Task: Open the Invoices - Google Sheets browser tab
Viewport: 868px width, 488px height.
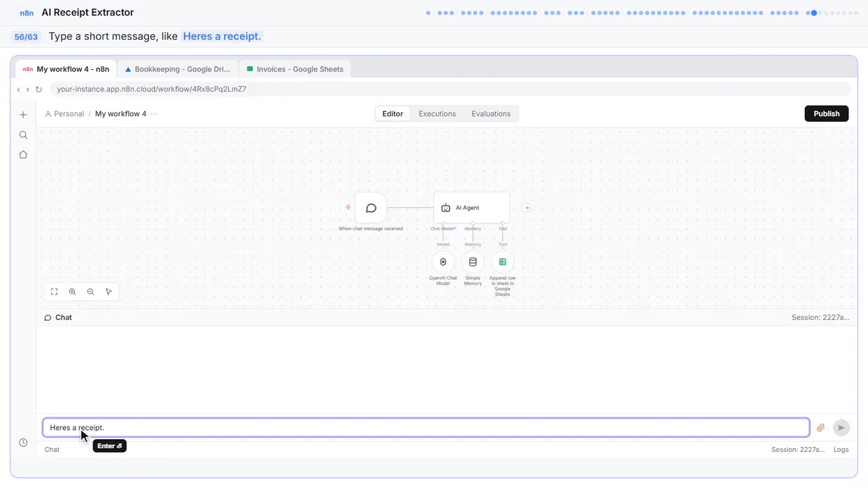Action: pyautogui.click(x=295, y=69)
